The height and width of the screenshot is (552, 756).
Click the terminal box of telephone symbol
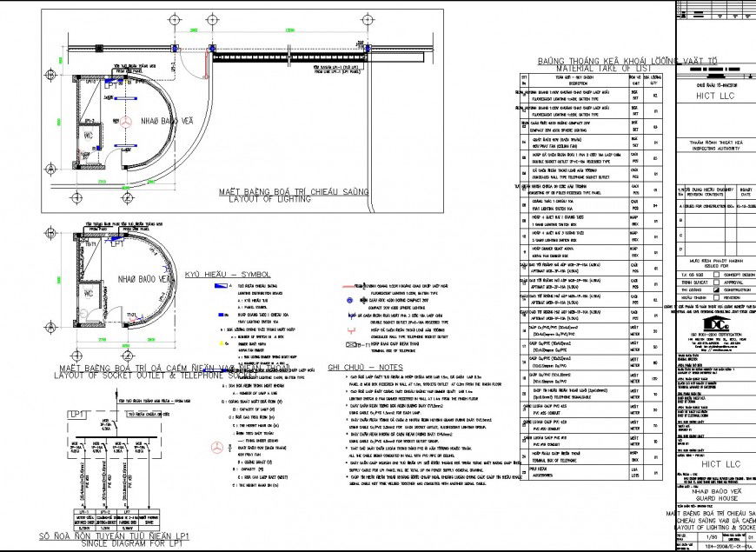coord(349,345)
